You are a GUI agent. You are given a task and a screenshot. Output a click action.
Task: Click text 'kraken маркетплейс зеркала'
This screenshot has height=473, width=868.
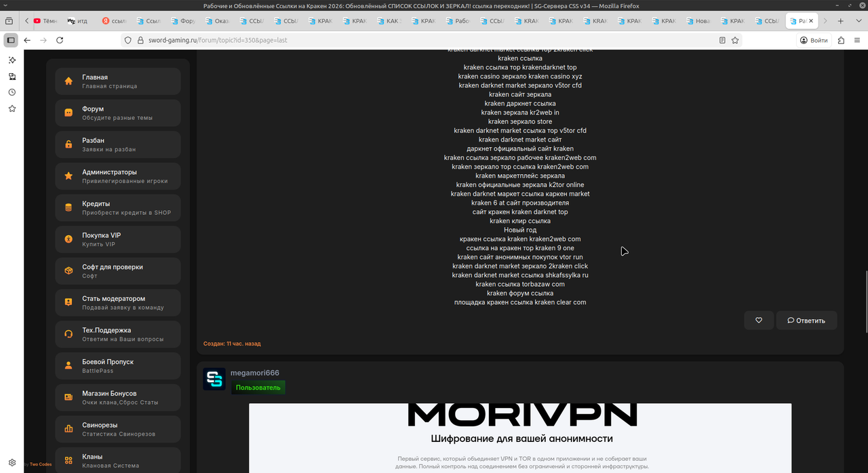click(520, 176)
